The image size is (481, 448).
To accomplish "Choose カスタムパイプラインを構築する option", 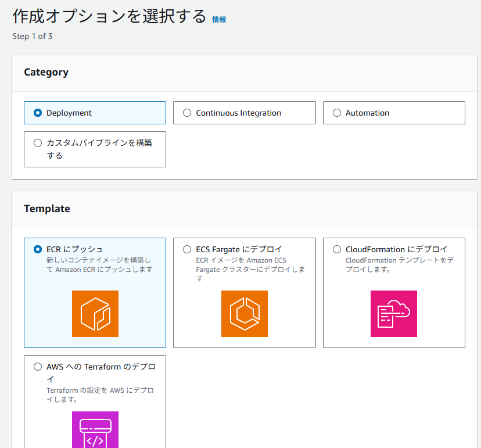I will 38,143.
